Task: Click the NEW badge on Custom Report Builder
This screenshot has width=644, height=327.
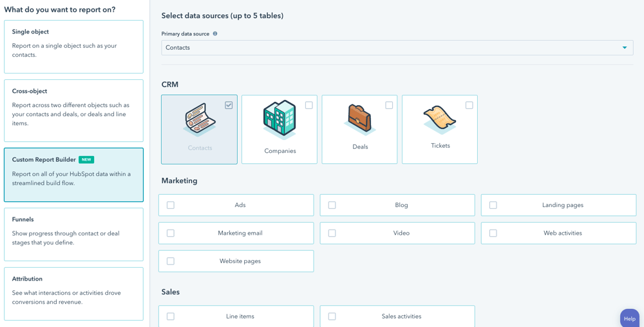Action: (x=86, y=159)
